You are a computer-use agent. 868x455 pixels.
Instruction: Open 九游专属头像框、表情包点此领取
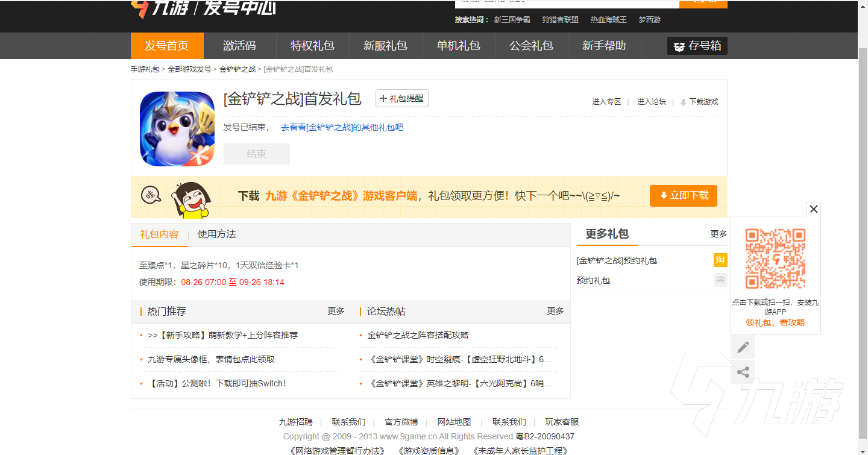click(x=211, y=359)
